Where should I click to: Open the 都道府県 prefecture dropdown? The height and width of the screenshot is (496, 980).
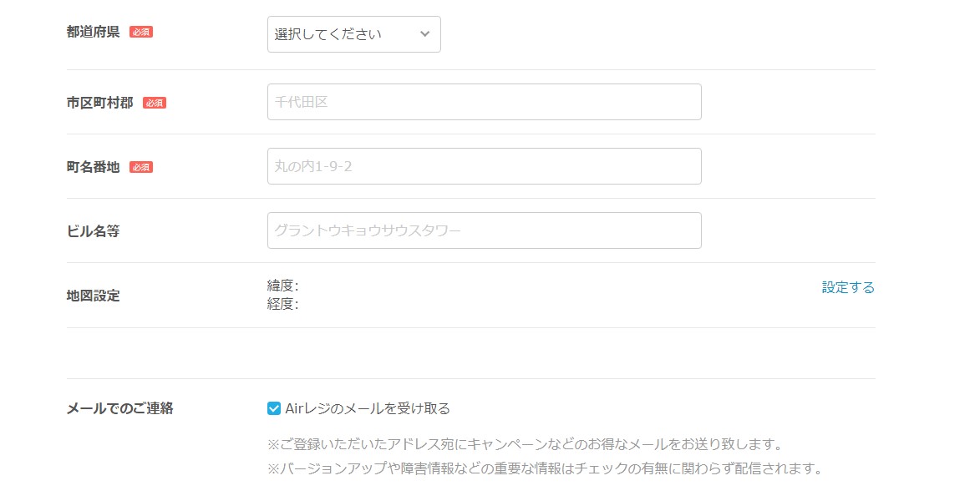[x=353, y=33]
